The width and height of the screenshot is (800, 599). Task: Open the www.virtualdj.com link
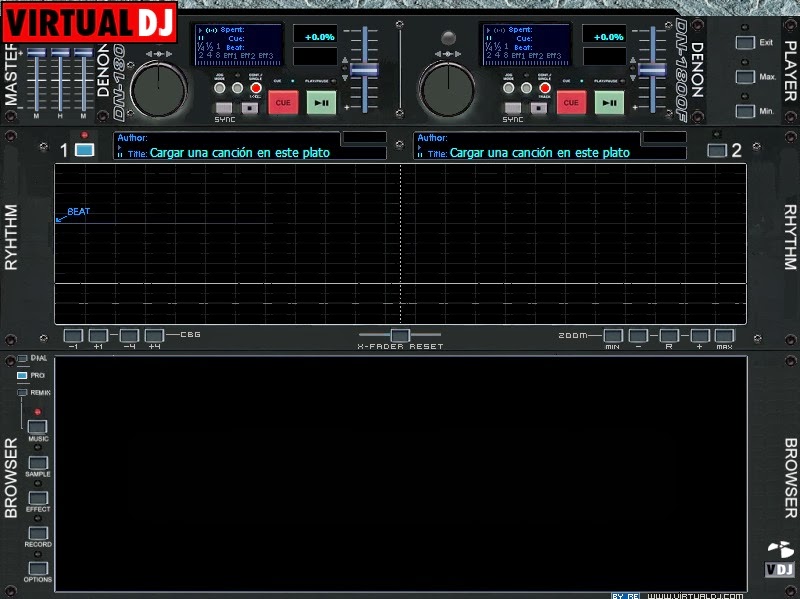click(x=695, y=595)
